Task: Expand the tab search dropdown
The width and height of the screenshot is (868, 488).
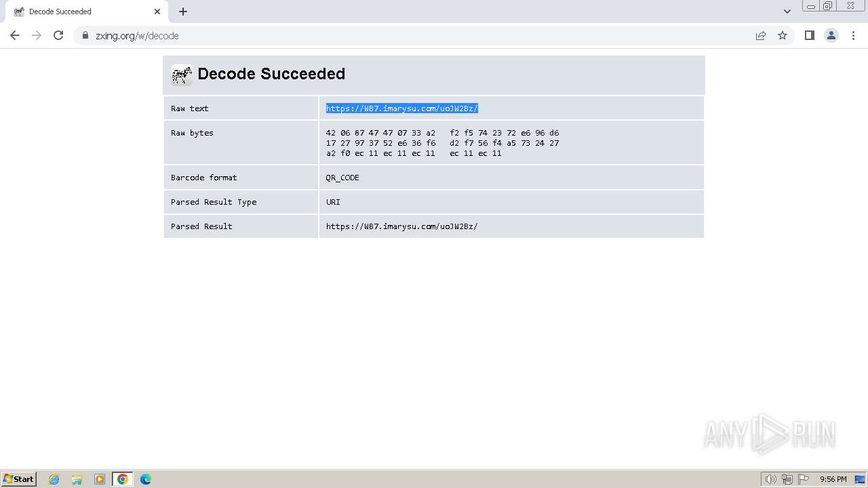Action: tap(787, 12)
